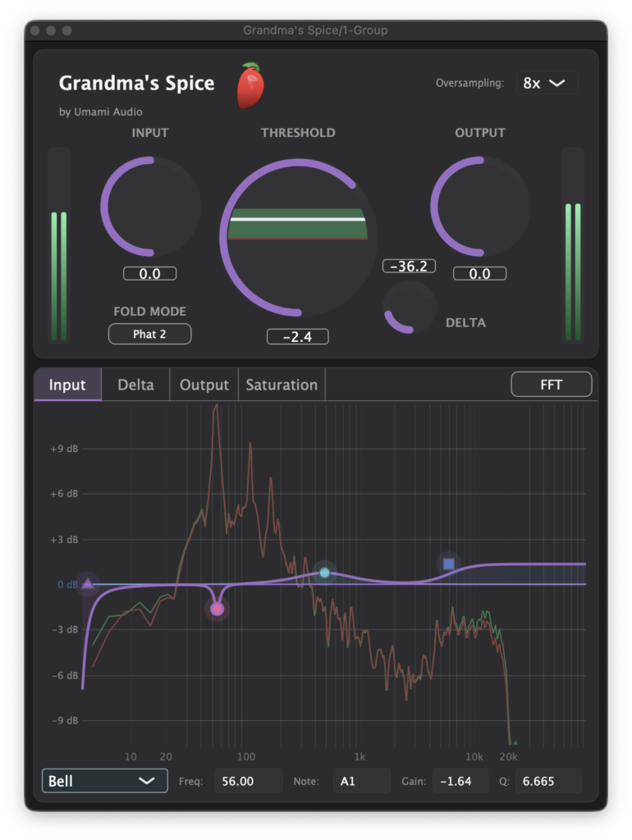Switch to the Input tab
632x840 pixels.
(x=67, y=385)
